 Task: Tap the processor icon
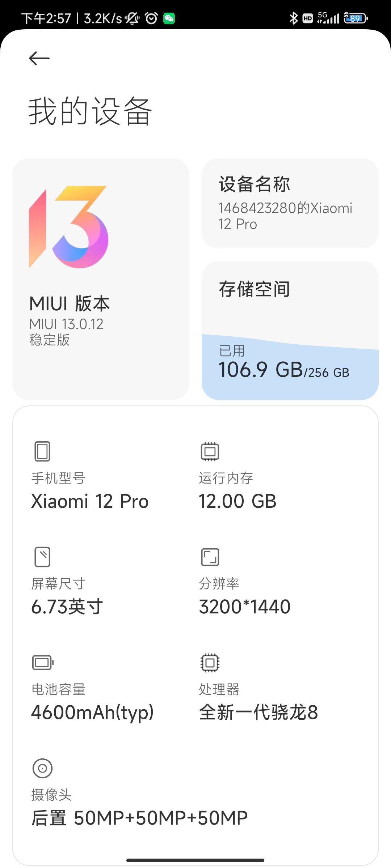210,662
